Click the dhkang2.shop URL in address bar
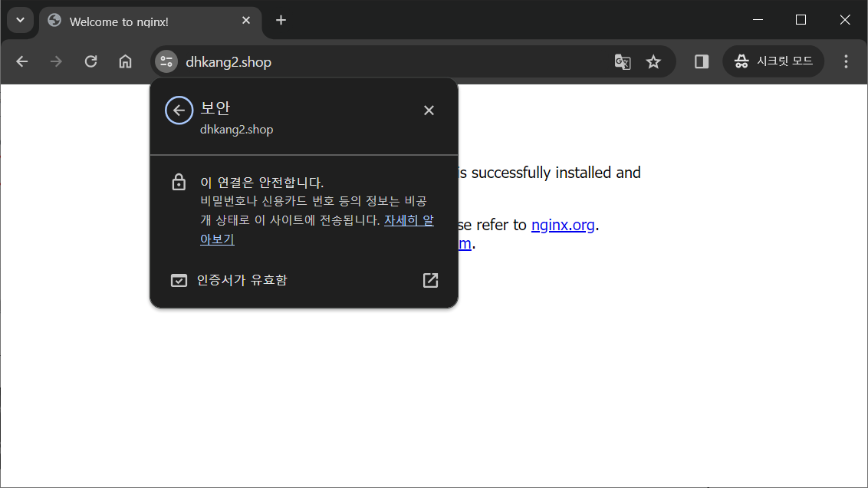868x488 pixels. click(x=229, y=62)
